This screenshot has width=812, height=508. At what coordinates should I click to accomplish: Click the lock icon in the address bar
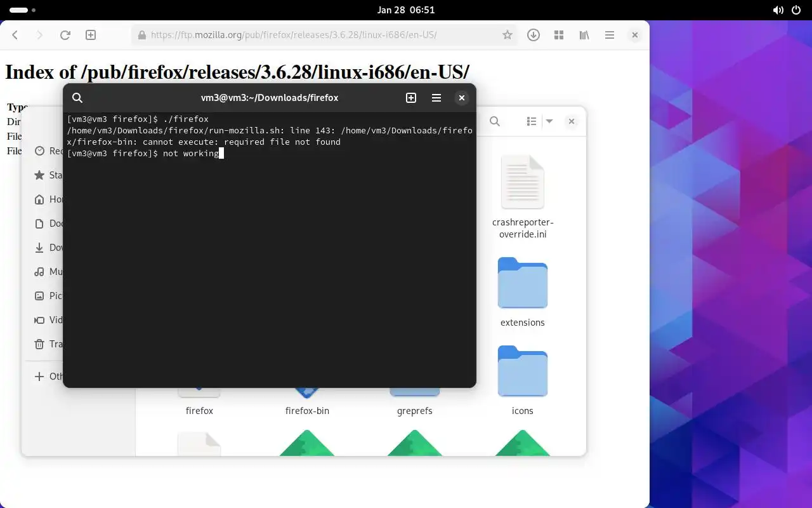141,36
